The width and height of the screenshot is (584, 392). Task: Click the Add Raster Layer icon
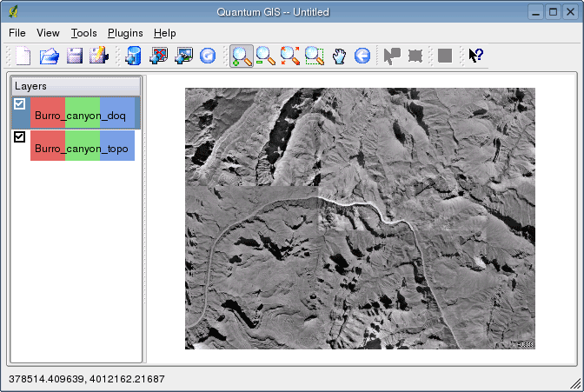click(x=183, y=56)
